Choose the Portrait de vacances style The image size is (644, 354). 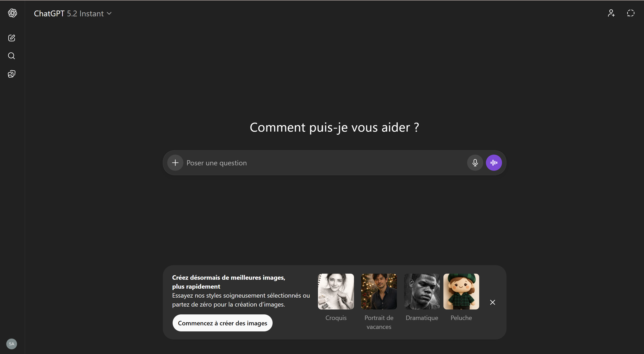pos(379,291)
